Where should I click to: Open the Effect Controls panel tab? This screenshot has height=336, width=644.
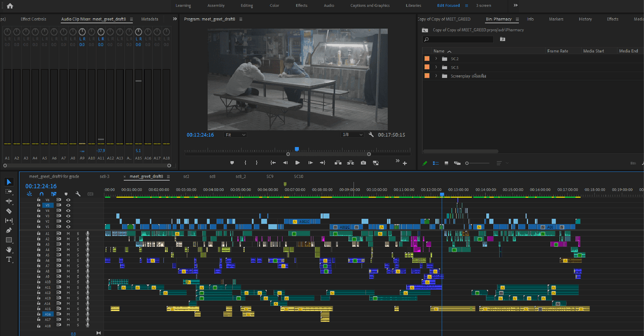pos(33,19)
